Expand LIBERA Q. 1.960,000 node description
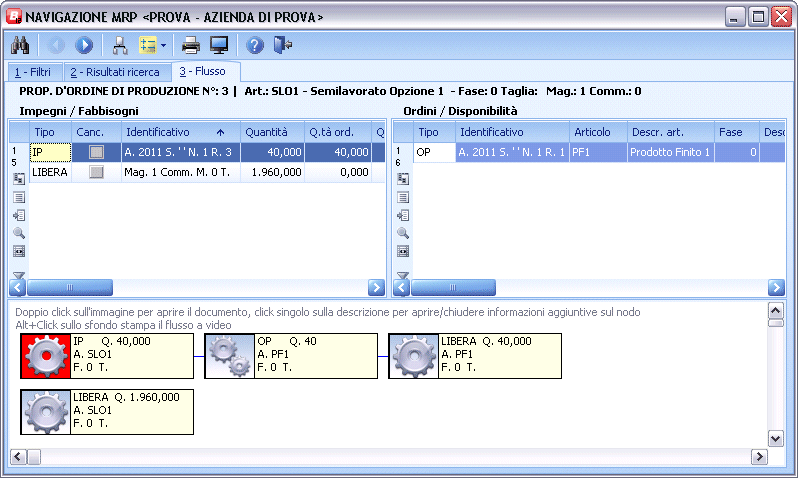 (x=132, y=412)
